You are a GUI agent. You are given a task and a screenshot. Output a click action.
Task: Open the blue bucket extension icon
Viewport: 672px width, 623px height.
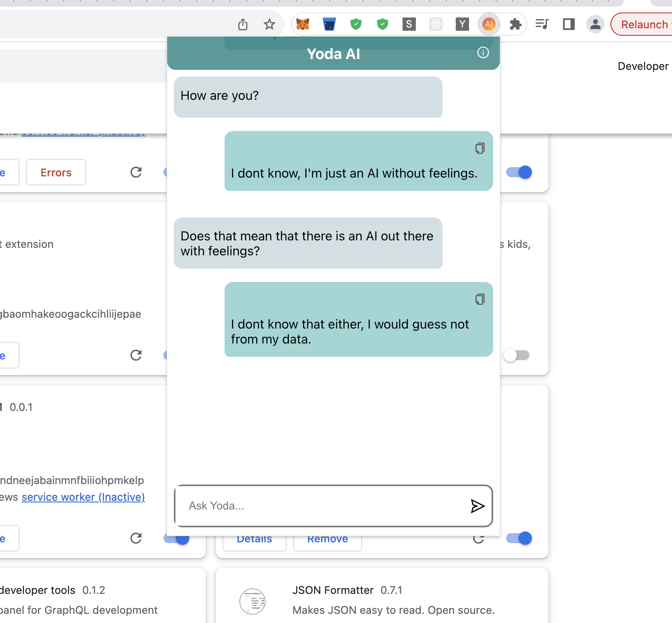(x=329, y=25)
